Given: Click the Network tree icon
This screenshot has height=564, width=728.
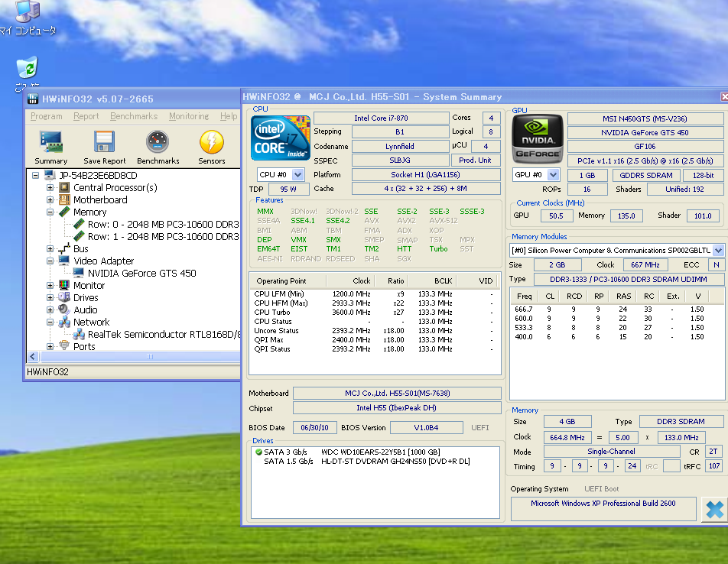Looking at the screenshot, I should (64, 322).
